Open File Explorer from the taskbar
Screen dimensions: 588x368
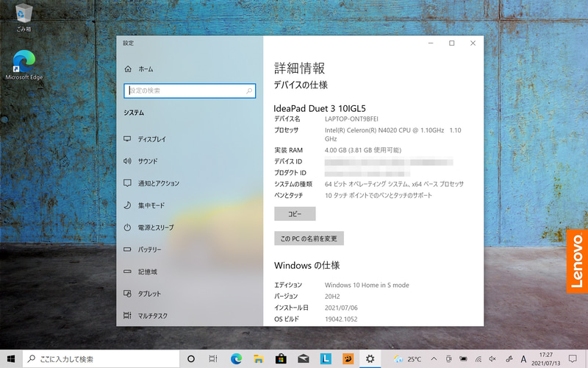pos(259,359)
